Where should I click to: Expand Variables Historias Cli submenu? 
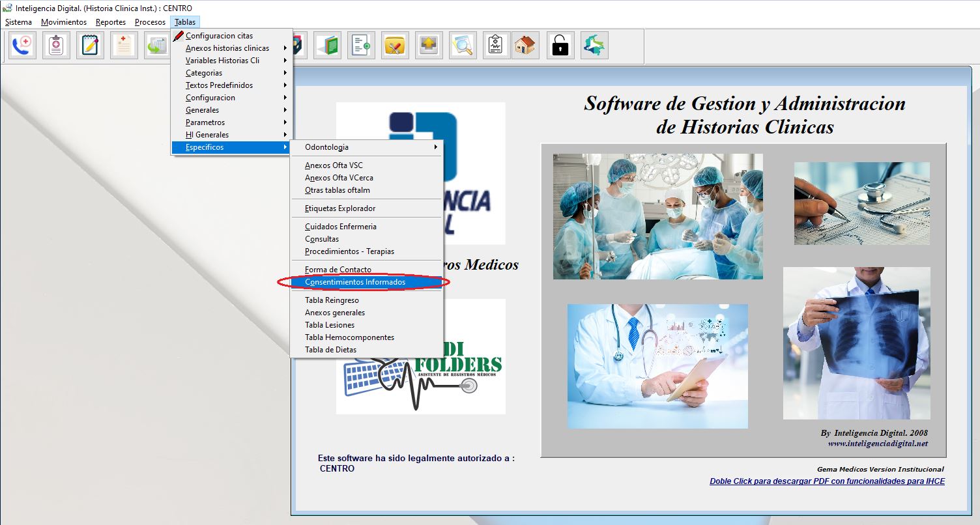231,61
